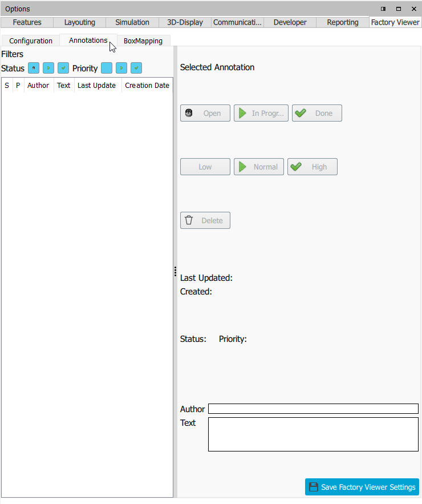Toggle the Status filter for In Progress

pyautogui.click(x=48, y=68)
